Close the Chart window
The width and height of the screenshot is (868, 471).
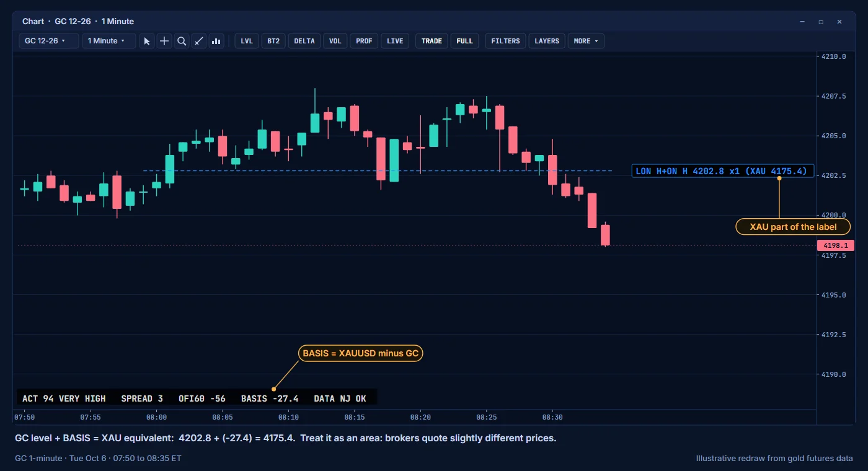(x=839, y=22)
